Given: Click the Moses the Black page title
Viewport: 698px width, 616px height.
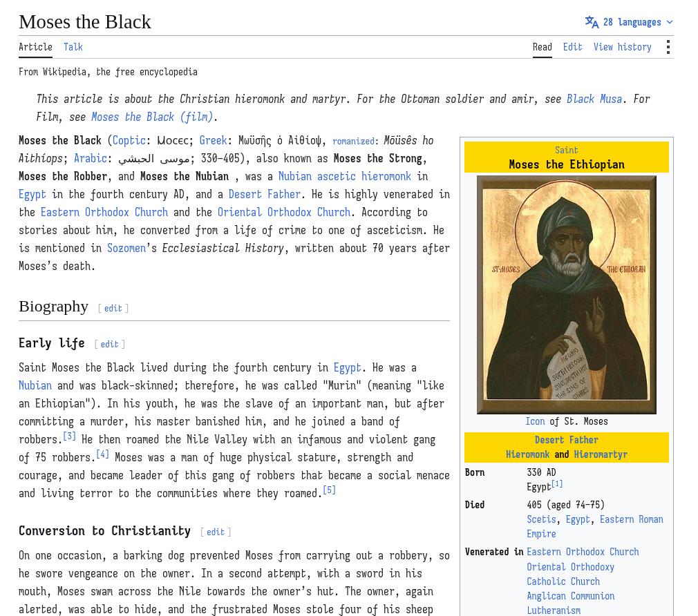Looking at the screenshot, I should pyautogui.click(x=85, y=22).
